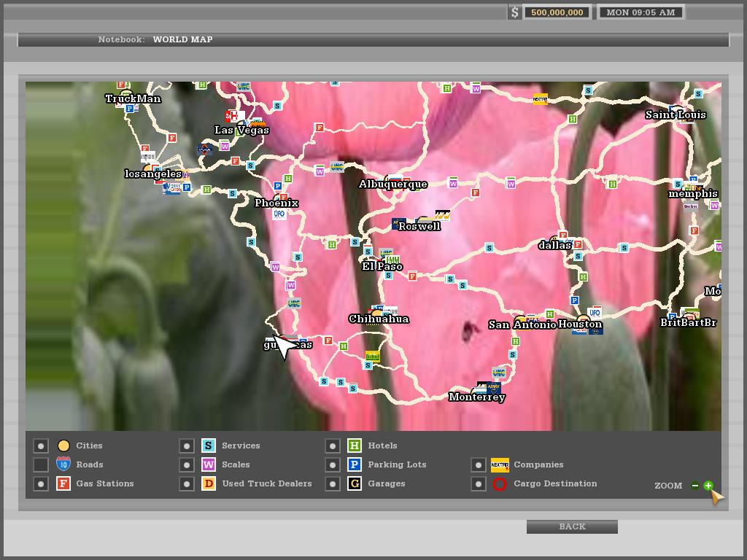The height and width of the screenshot is (560, 747).
Task: Click the Garages G legend icon
Action: pos(355,484)
